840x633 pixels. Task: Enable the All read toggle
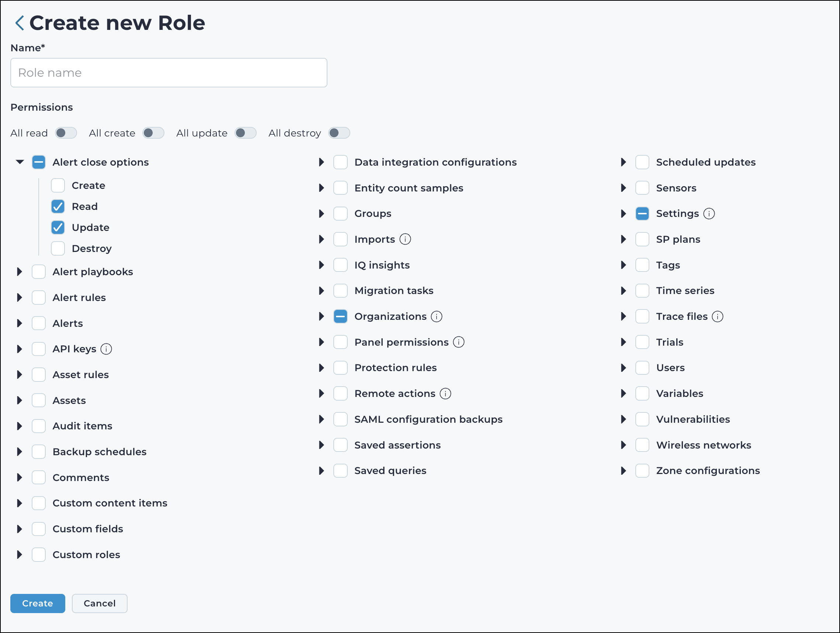point(66,133)
